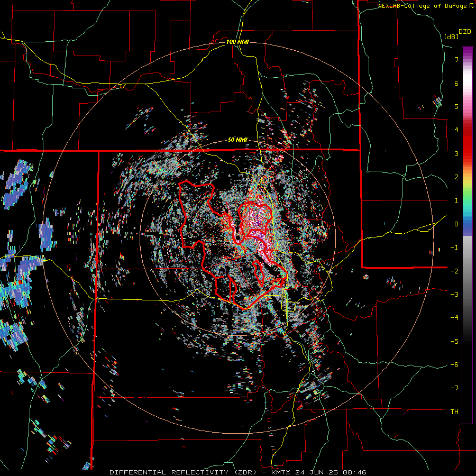Click the -7 value on the scale
Viewport: 476px width, 476px height.
tap(454, 388)
